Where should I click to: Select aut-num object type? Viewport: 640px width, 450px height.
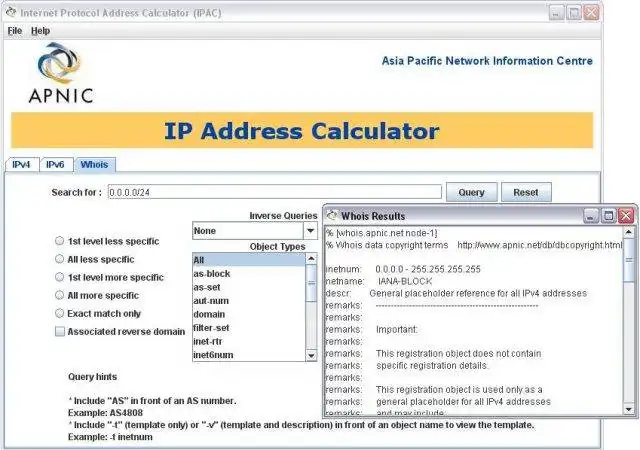click(x=249, y=301)
